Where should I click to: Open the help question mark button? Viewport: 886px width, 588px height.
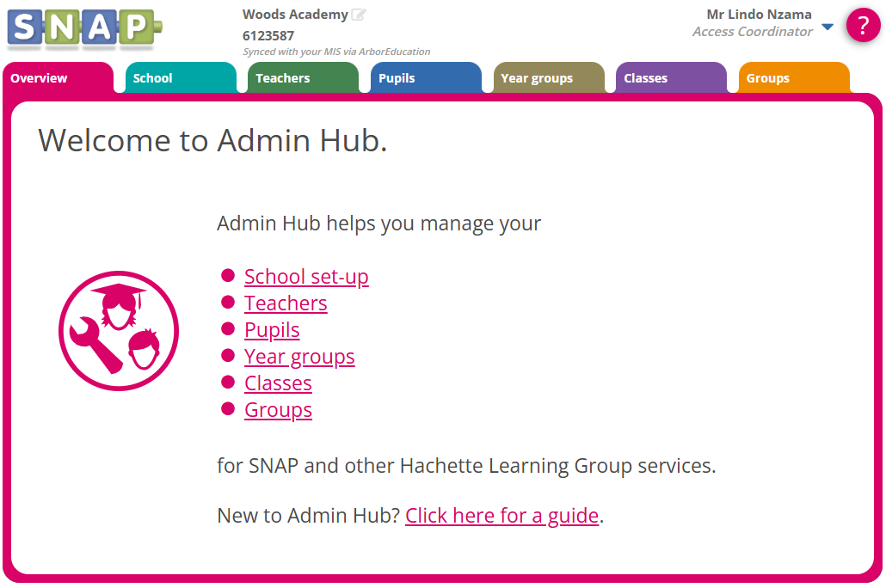coord(863,25)
